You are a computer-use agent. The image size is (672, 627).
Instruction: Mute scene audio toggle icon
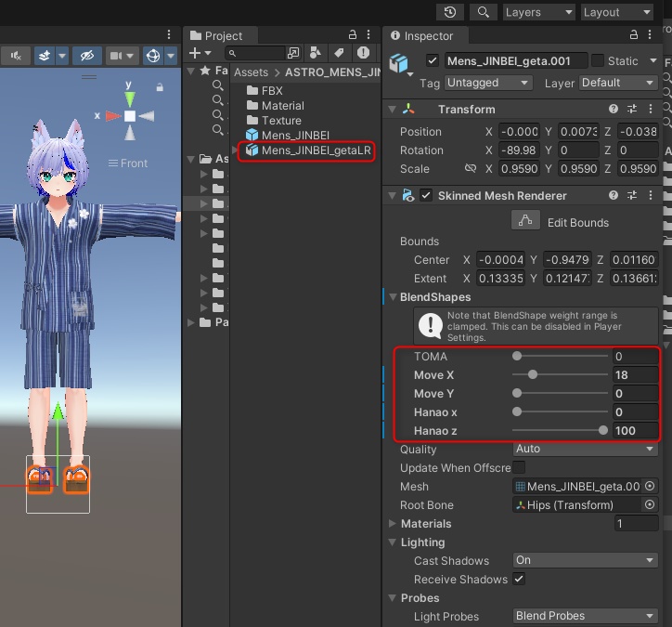[16, 56]
